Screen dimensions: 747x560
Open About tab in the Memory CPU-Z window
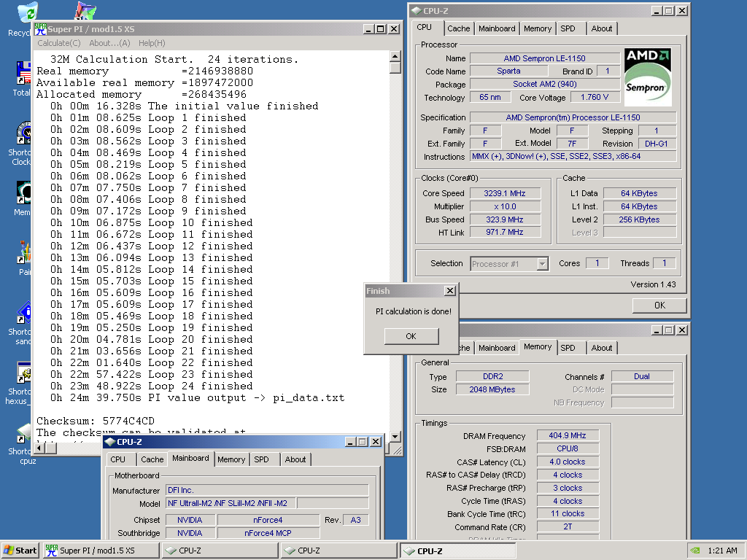[x=602, y=348]
